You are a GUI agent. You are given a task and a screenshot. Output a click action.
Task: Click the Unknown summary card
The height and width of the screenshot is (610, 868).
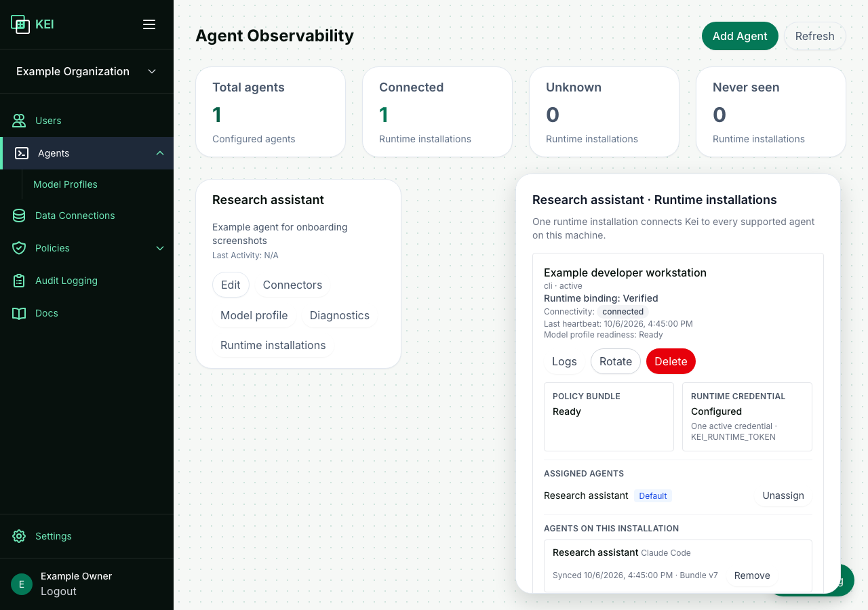pyautogui.click(x=604, y=112)
